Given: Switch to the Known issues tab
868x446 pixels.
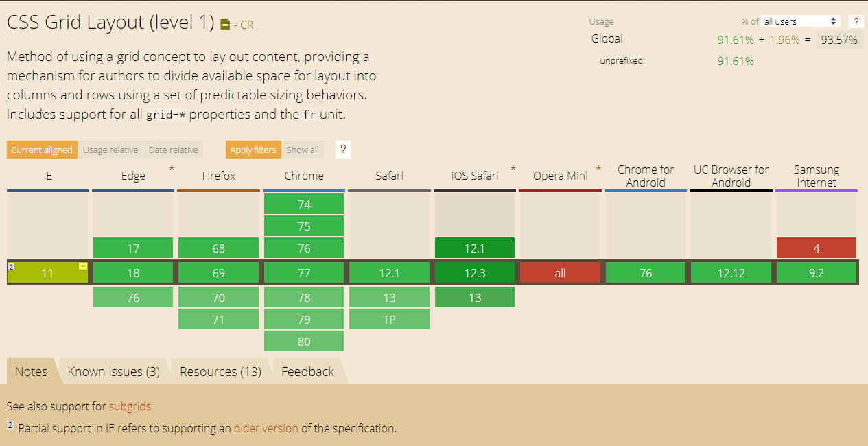Looking at the screenshot, I should pos(113,371).
